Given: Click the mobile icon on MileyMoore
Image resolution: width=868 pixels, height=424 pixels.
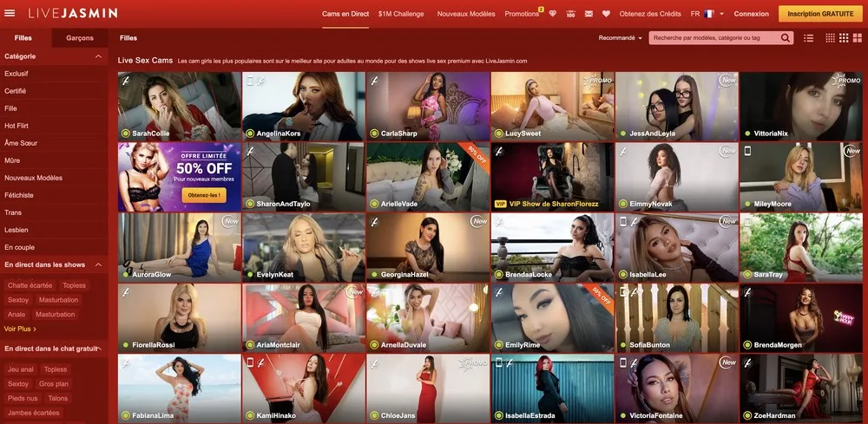Looking at the screenshot, I should click(x=747, y=151).
